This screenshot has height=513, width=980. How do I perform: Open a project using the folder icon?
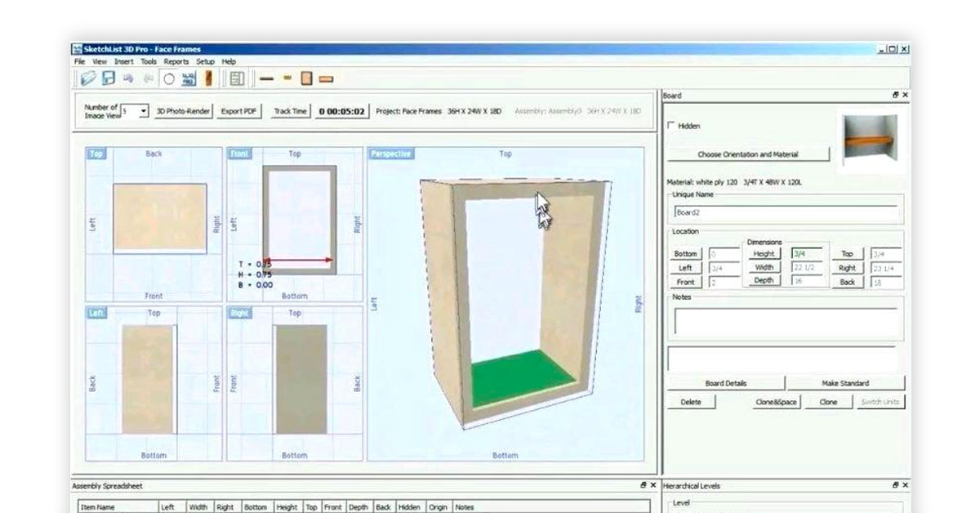pyautogui.click(x=88, y=78)
